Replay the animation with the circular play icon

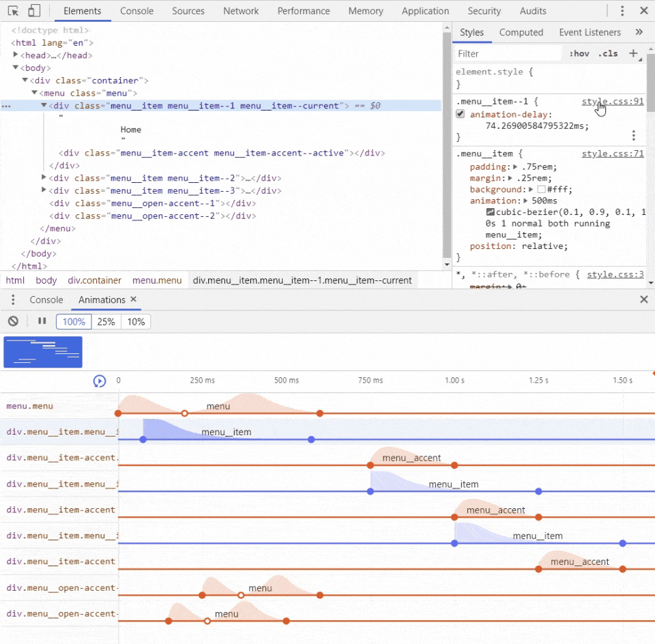point(100,381)
